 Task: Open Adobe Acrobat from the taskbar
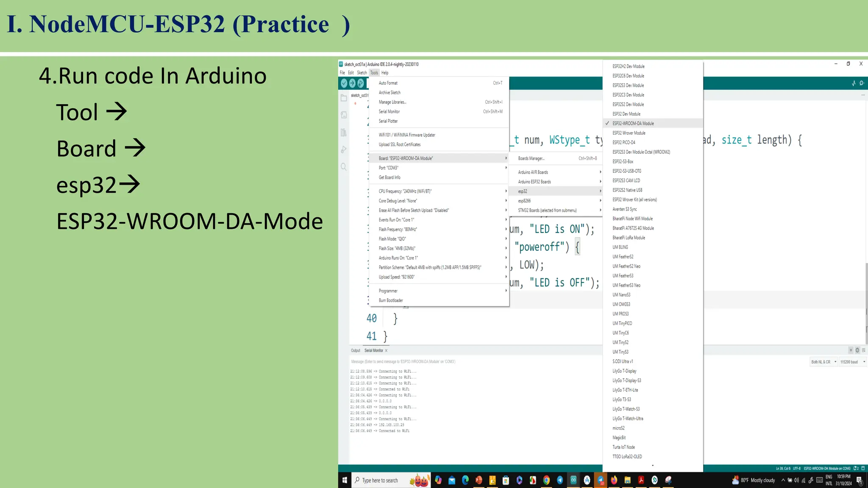[x=641, y=480]
